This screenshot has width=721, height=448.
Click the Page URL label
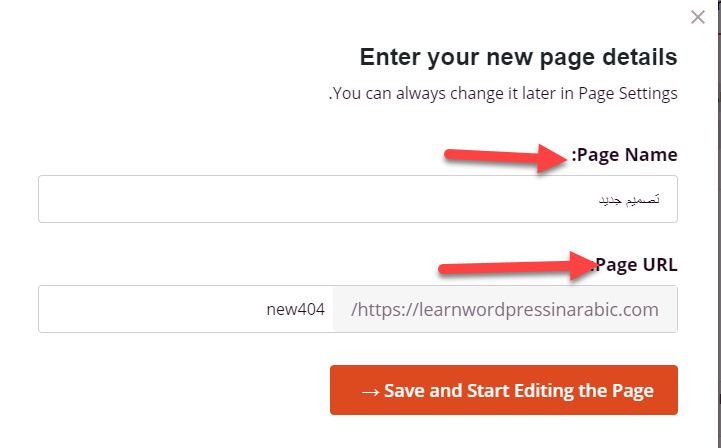(635, 265)
